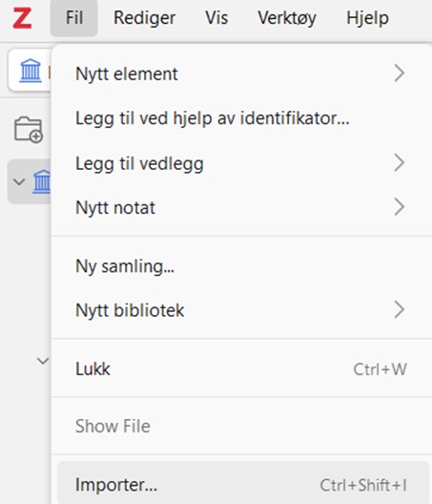
Task: Choose Nytt element menu entry
Action: click(241, 73)
